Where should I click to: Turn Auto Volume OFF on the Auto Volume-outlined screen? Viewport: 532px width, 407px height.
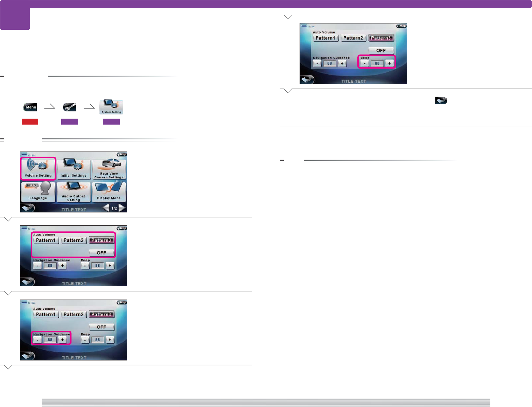[x=101, y=253]
